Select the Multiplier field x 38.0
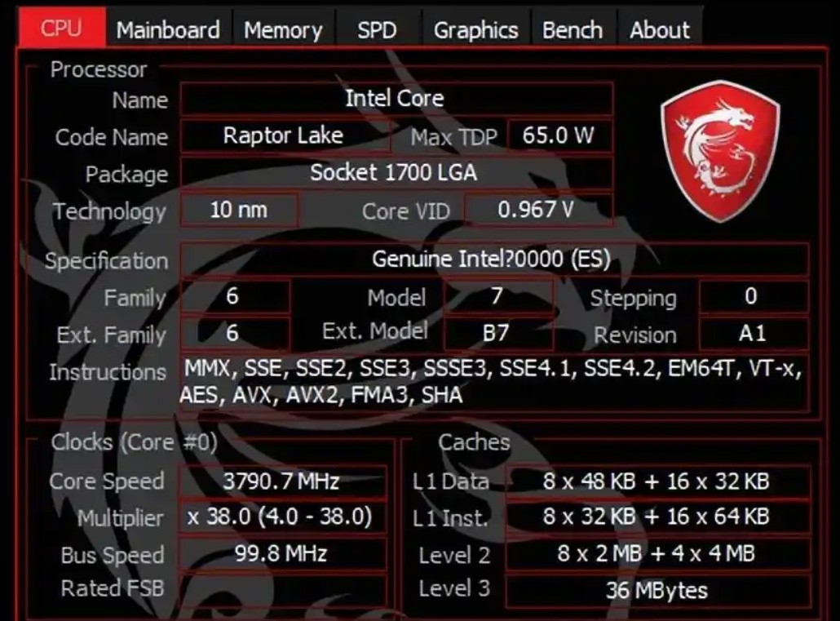 [282, 517]
